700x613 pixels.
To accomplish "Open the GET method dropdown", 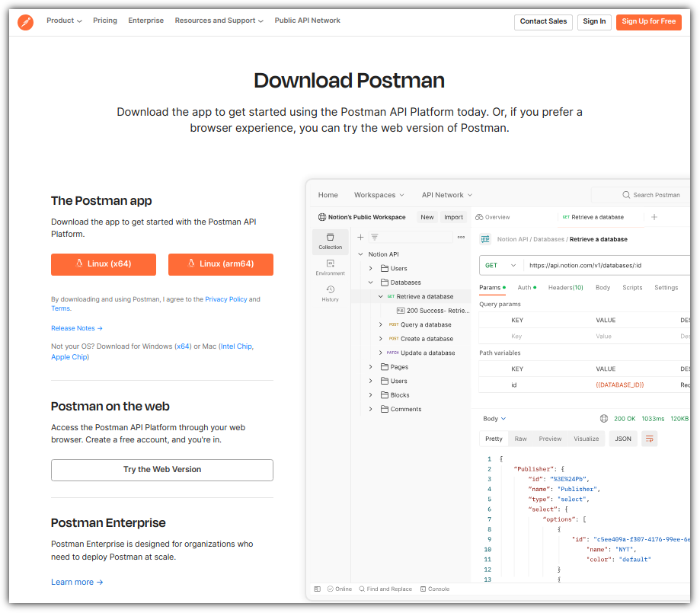I will coord(500,265).
